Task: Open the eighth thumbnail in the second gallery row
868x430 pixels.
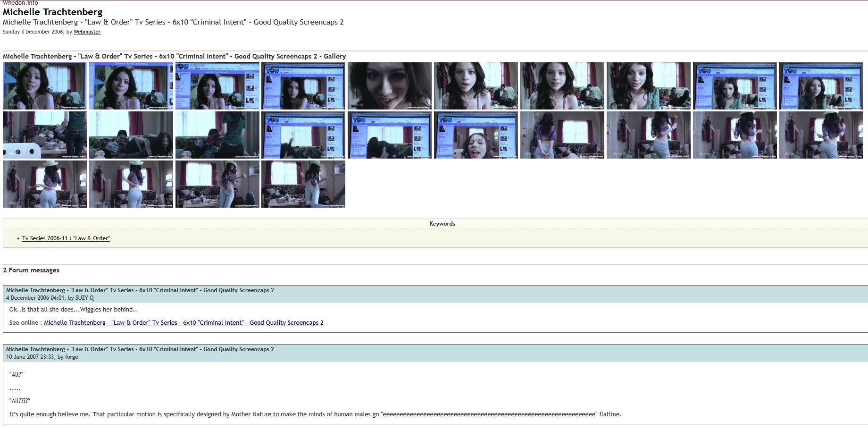Action: [649, 135]
